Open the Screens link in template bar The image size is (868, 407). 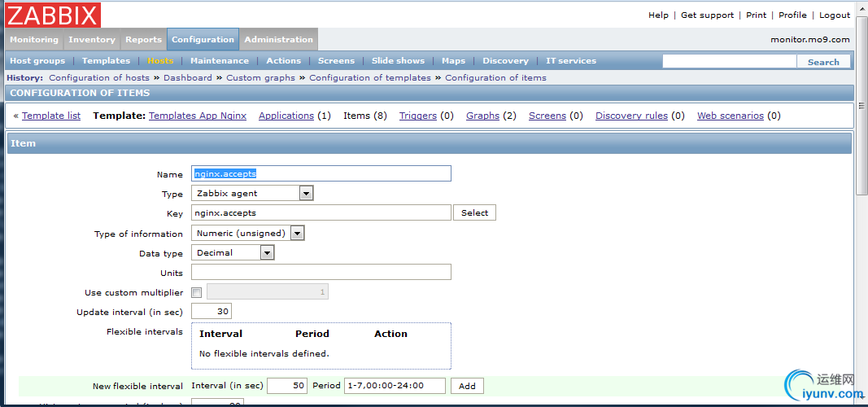pyautogui.click(x=547, y=116)
